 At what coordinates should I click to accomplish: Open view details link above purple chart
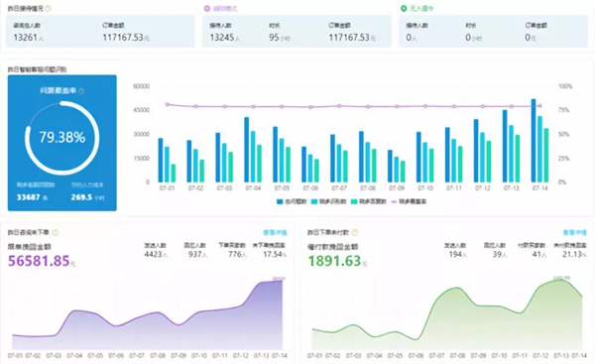[275, 232]
